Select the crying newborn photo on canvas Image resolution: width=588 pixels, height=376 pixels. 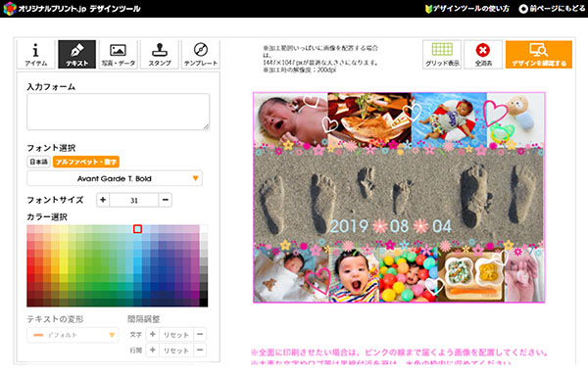click(291, 119)
